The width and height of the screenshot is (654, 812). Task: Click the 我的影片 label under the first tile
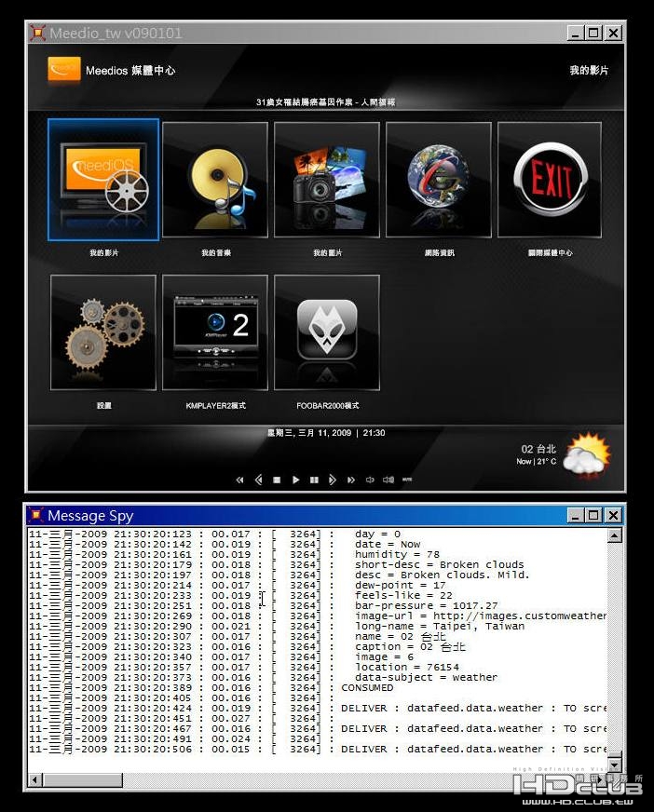[103, 252]
